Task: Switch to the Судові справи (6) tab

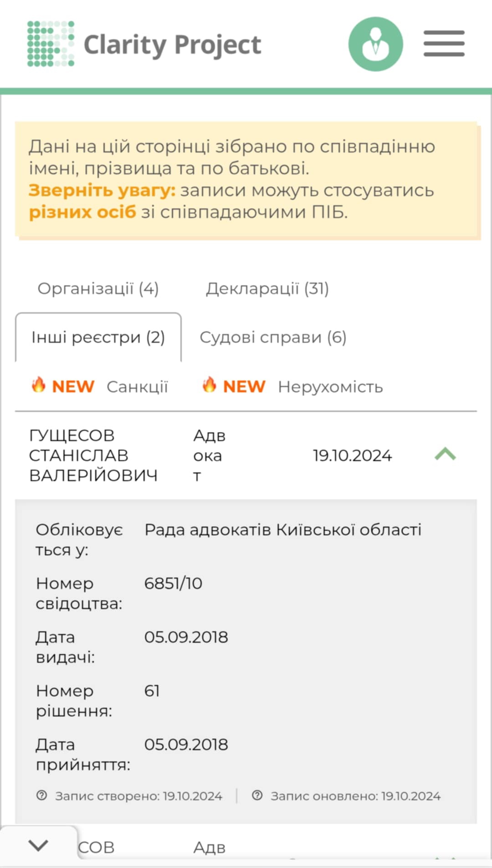Action: (x=273, y=337)
